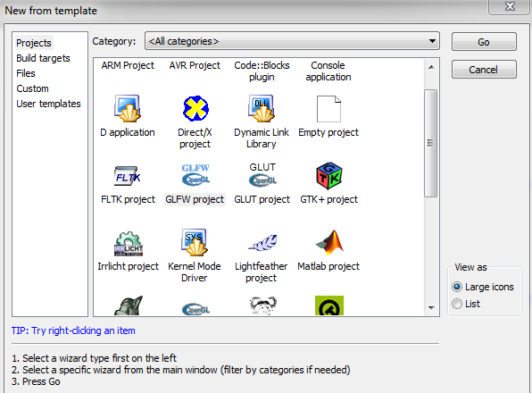Click the Dynamic Link Library label
The width and height of the screenshot is (532, 393).
click(262, 138)
